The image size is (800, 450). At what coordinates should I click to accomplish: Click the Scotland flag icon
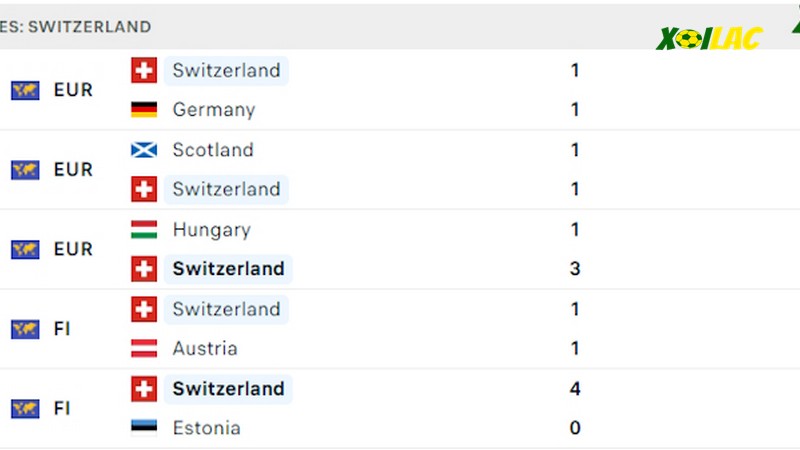[x=144, y=150]
